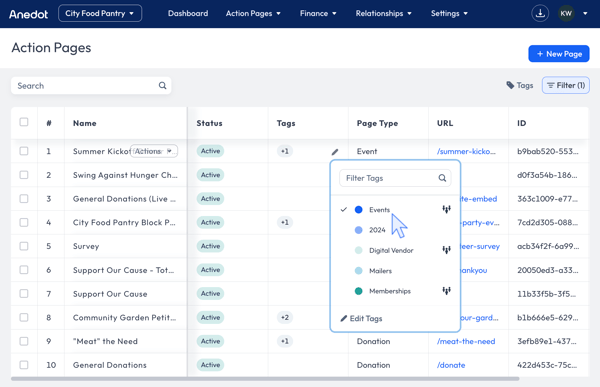The width and height of the screenshot is (600, 387).
Task: Check the box for Support Our Cause - Tot row
Action: (24, 269)
